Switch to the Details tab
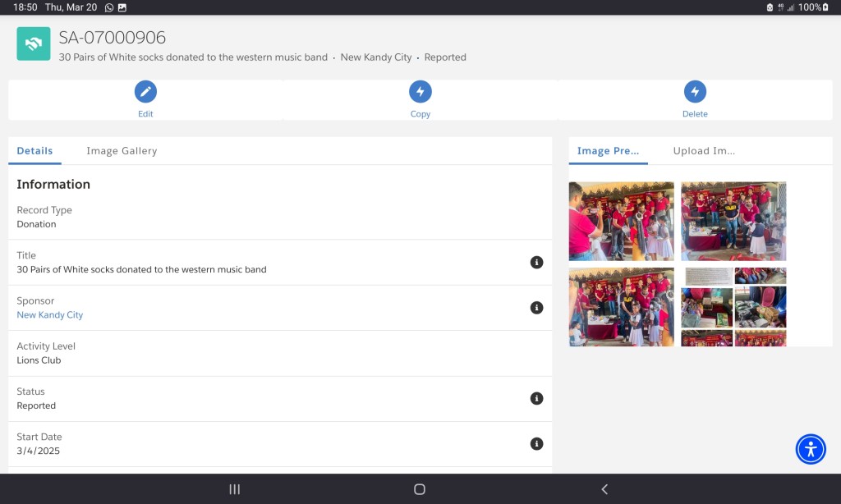This screenshot has height=504, width=841. pyautogui.click(x=34, y=151)
